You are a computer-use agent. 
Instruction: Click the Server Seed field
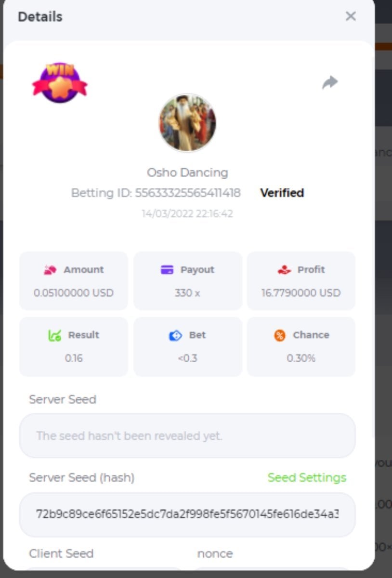coord(187,436)
